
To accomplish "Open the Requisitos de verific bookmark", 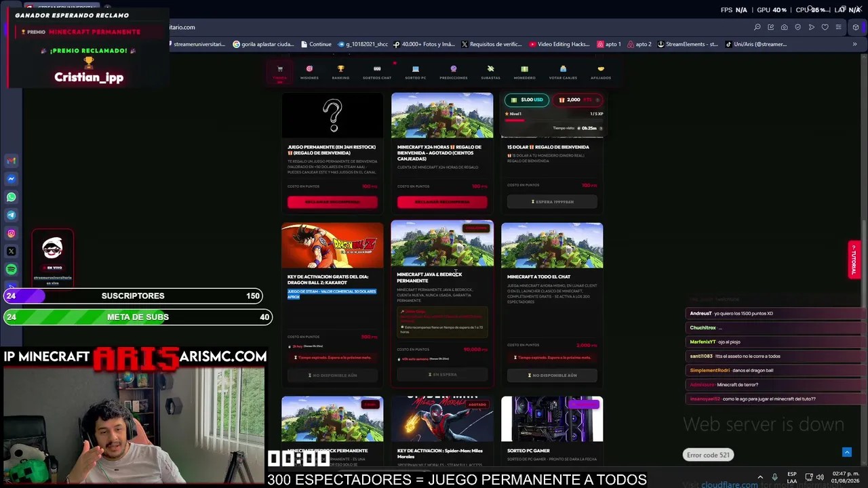I will (492, 44).
